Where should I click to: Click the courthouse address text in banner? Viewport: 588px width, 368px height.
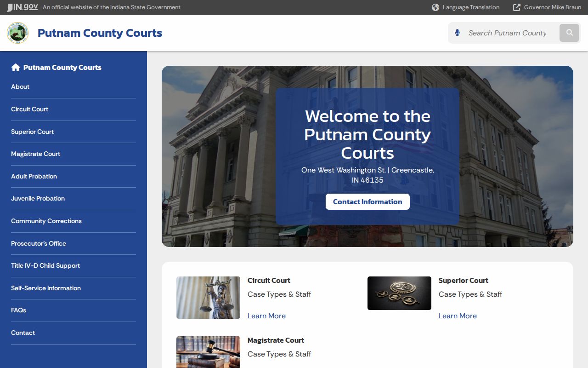[367, 175]
